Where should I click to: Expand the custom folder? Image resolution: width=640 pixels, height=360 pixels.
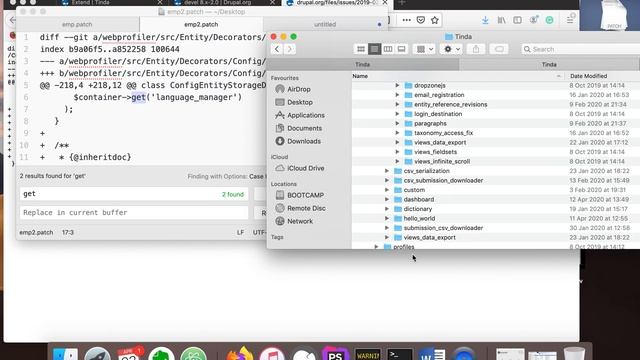(x=387, y=190)
